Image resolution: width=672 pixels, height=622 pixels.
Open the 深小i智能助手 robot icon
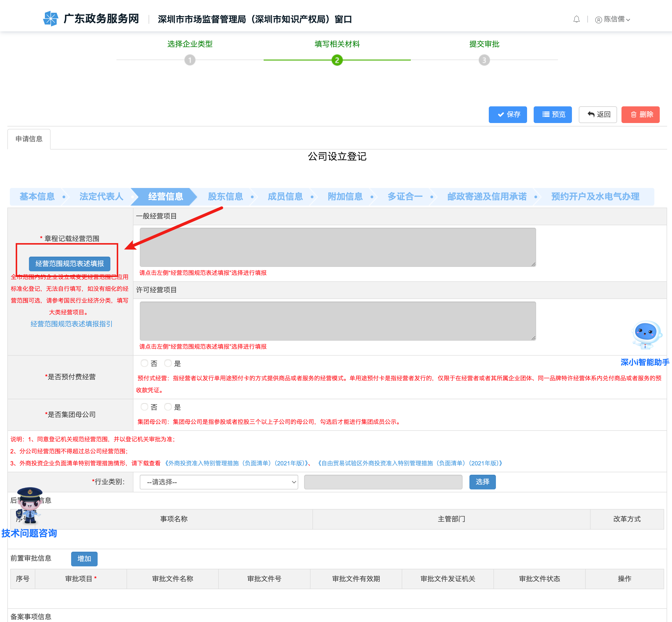point(646,336)
